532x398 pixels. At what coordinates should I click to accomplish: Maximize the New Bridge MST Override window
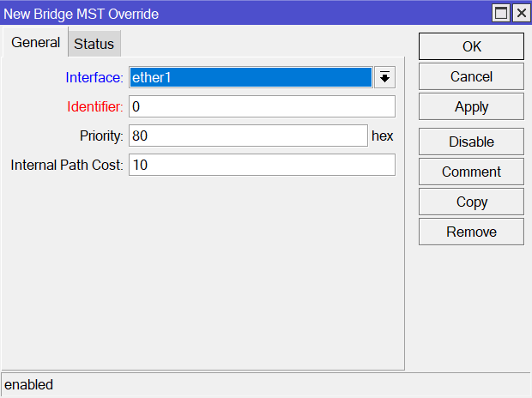pyautogui.click(x=501, y=14)
